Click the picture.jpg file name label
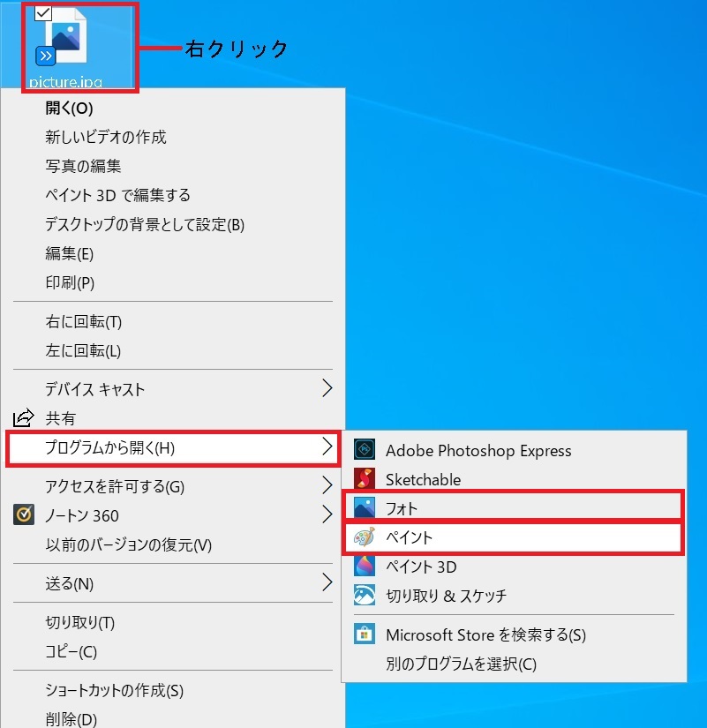This screenshot has width=707, height=728. tap(65, 82)
